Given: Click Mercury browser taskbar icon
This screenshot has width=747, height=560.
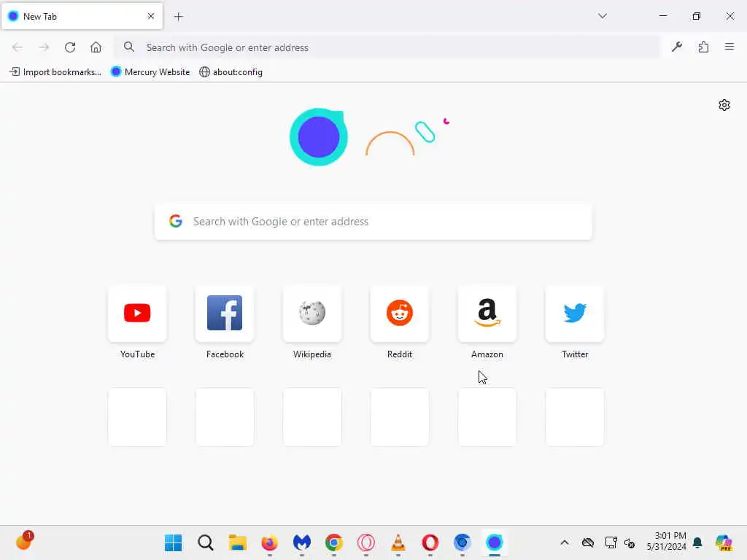Looking at the screenshot, I should 495,542.
